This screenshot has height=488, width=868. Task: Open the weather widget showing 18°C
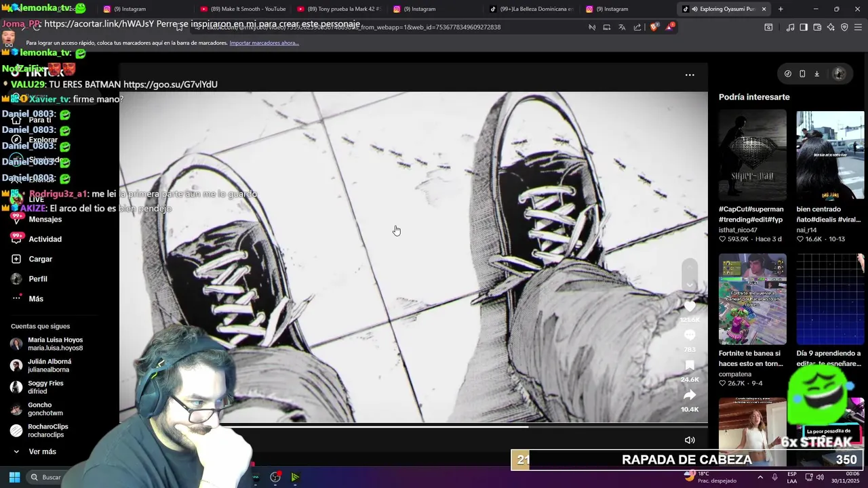coord(709,477)
